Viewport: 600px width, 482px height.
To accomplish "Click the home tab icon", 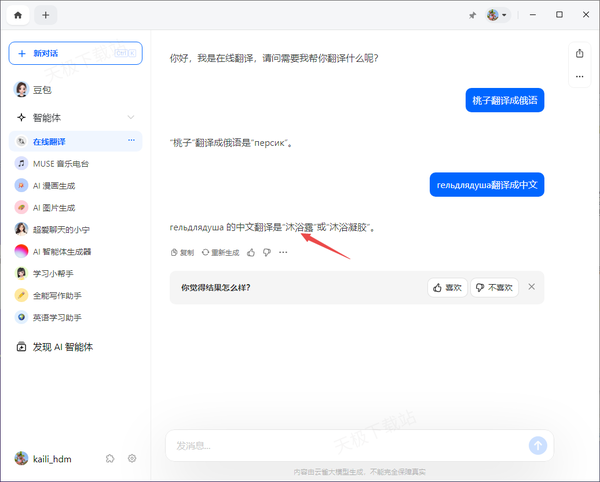I will 18,15.
